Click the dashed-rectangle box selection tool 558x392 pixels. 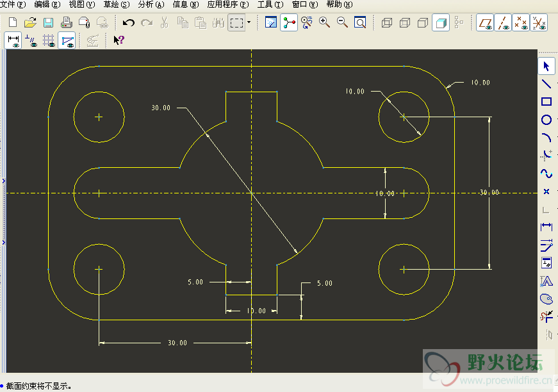[236, 23]
